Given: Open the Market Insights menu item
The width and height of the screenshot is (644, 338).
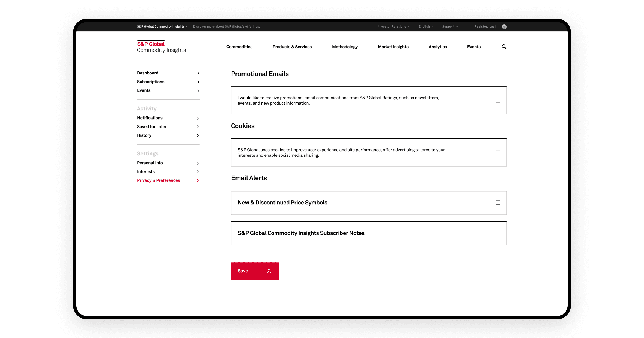Looking at the screenshot, I should (x=393, y=47).
